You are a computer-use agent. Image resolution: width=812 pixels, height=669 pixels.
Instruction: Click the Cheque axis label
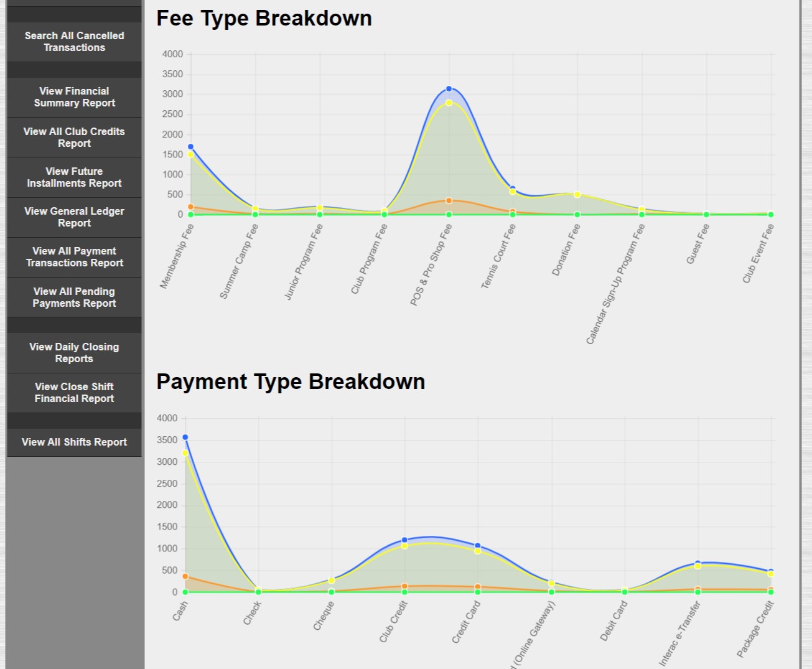(x=324, y=615)
